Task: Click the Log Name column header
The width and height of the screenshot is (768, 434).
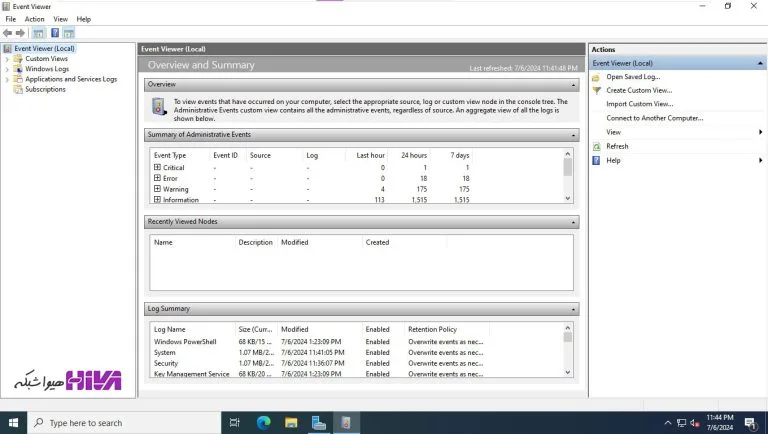Action: [x=169, y=329]
